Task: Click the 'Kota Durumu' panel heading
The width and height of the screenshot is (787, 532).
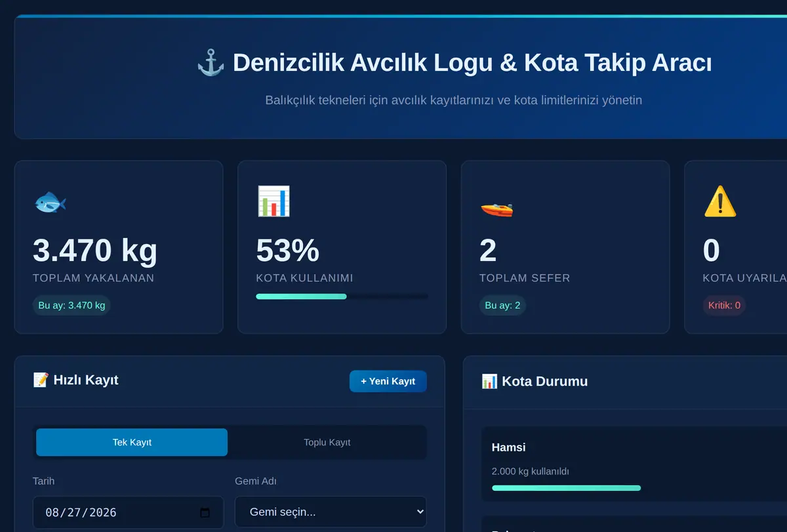Action: click(x=545, y=381)
